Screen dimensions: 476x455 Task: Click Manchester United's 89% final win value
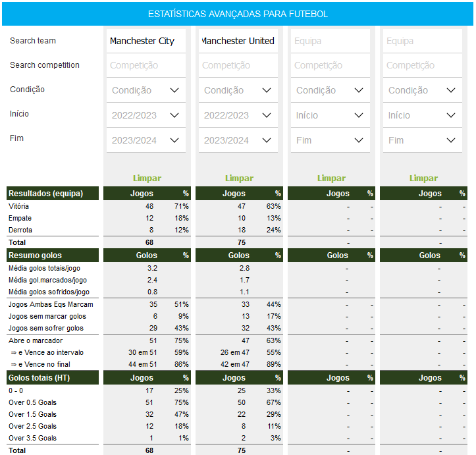pyautogui.click(x=273, y=364)
